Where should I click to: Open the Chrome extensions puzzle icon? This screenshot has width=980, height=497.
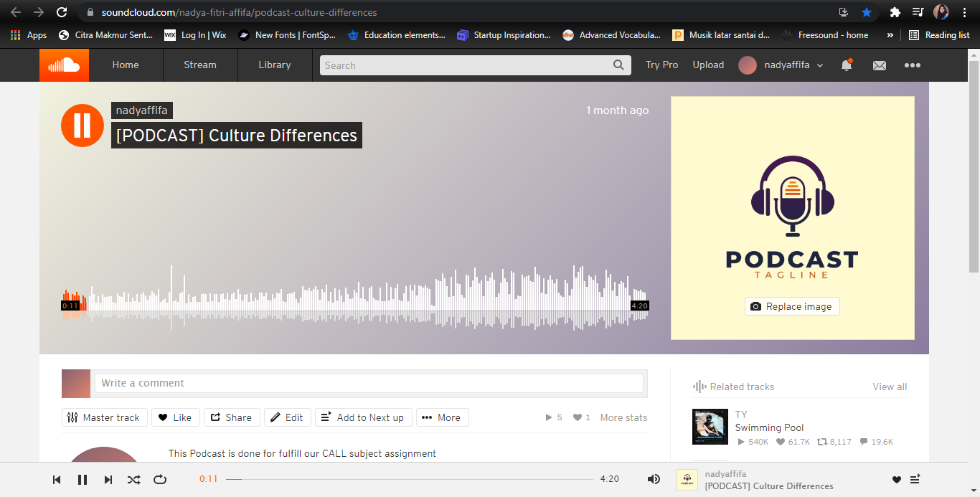click(x=895, y=12)
